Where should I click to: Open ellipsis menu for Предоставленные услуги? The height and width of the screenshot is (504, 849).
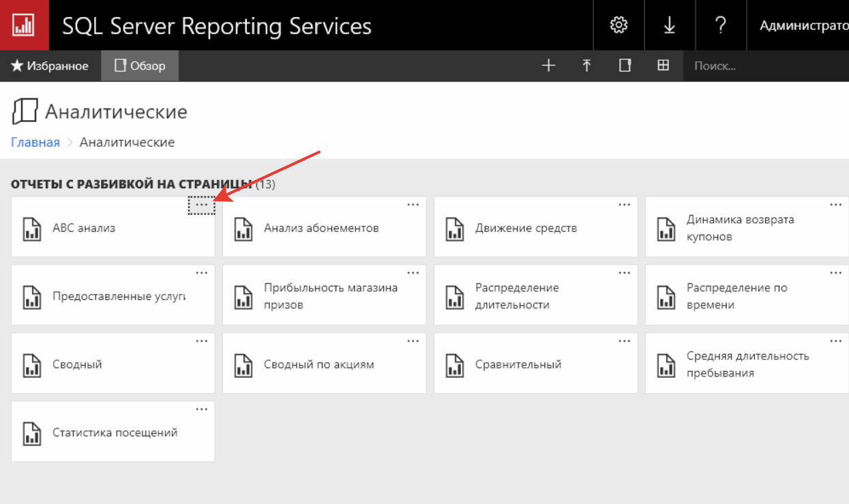(x=202, y=273)
